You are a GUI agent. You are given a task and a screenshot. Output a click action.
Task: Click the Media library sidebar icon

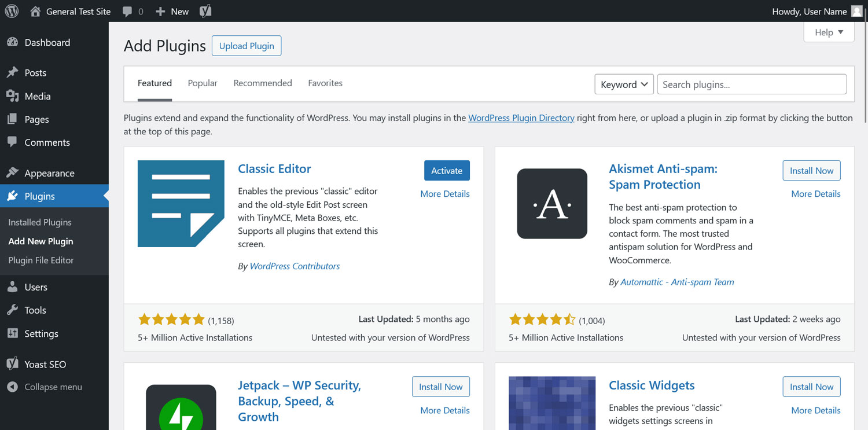(13, 95)
